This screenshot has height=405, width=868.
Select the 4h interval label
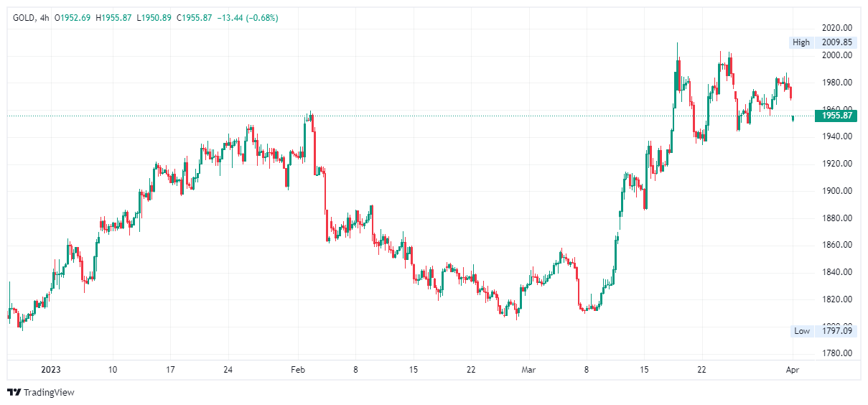45,17
